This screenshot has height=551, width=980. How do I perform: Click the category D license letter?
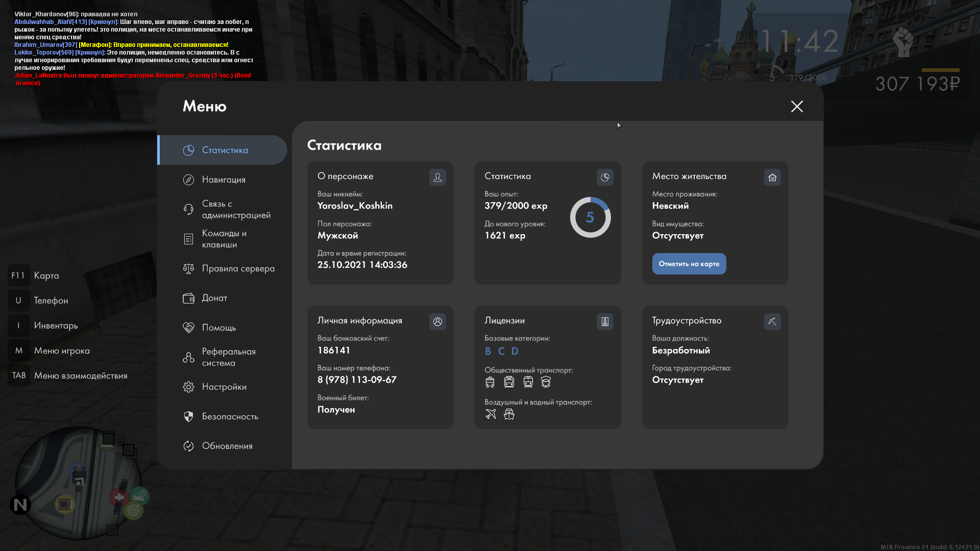[x=514, y=351]
